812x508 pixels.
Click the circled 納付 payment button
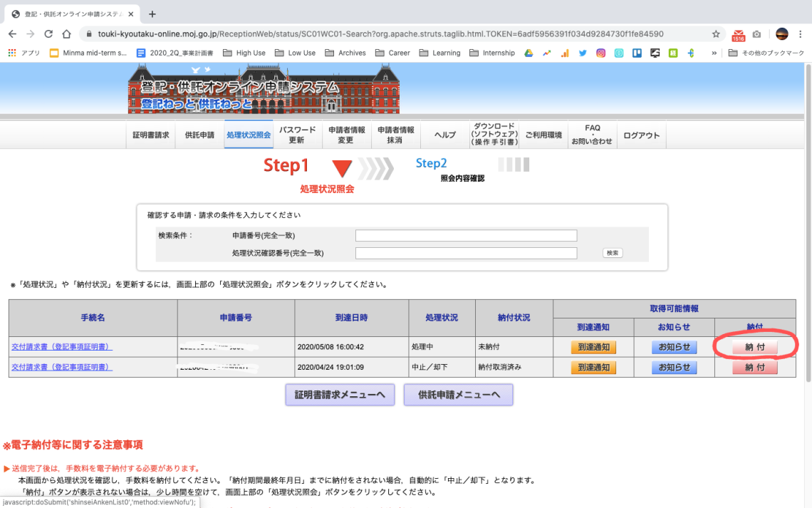754,347
